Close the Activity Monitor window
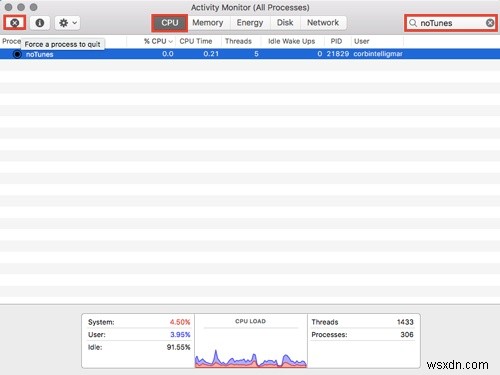 [x=9, y=7]
